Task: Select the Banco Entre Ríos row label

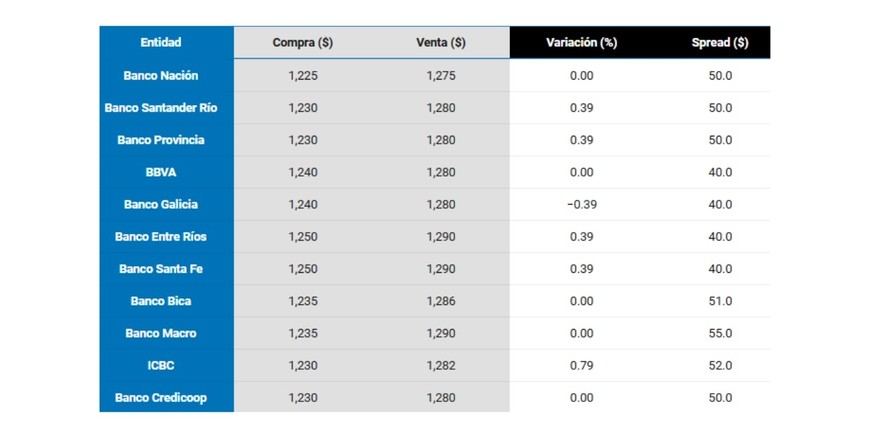Action: (161, 237)
